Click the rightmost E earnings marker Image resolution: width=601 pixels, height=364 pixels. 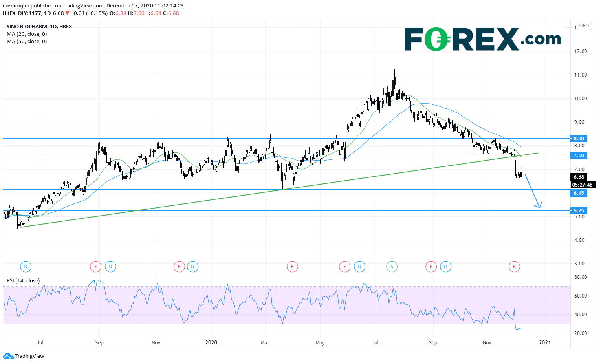514,267
